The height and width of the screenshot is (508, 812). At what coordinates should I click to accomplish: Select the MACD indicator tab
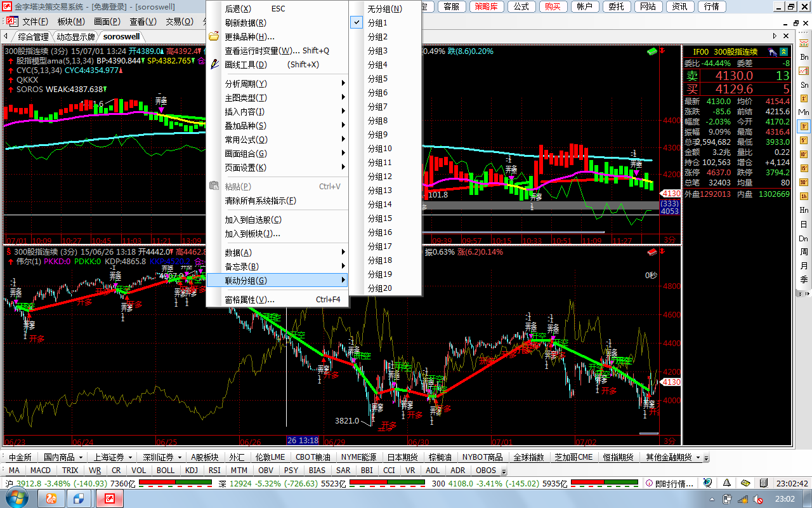[x=40, y=471]
